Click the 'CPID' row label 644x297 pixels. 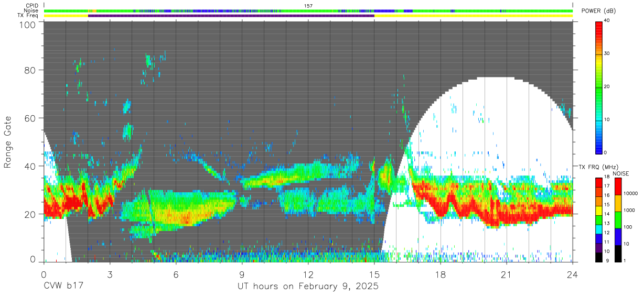(31, 5)
